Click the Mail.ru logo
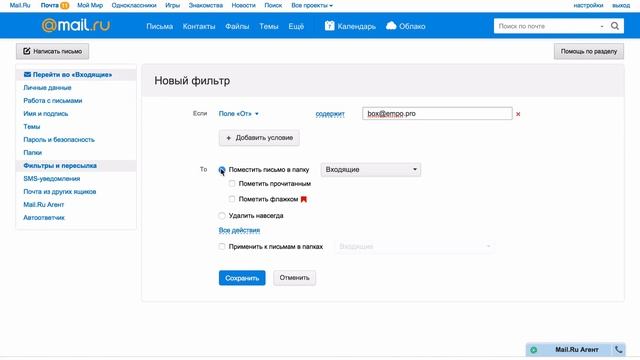This screenshot has width=640, height=360. (76, 25)
